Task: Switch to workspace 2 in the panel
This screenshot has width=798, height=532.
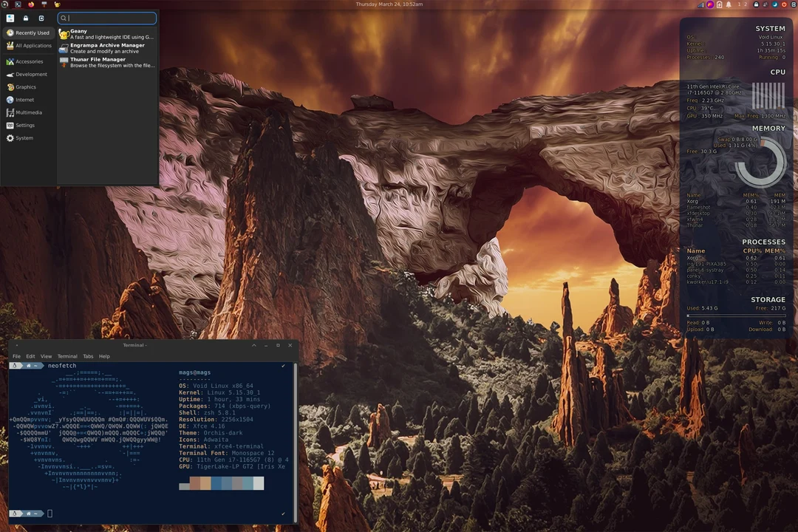Action: (x=746, y=4)
